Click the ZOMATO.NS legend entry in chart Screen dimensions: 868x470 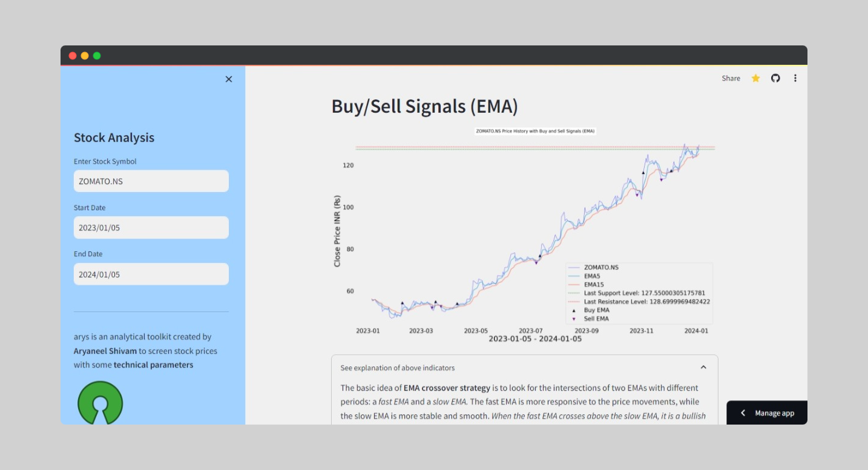pyautogui.click(x=593, y=267)
